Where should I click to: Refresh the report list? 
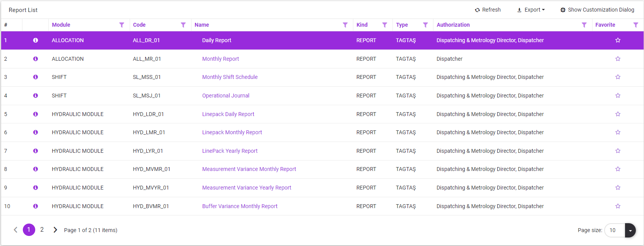[x=488, y=10]
